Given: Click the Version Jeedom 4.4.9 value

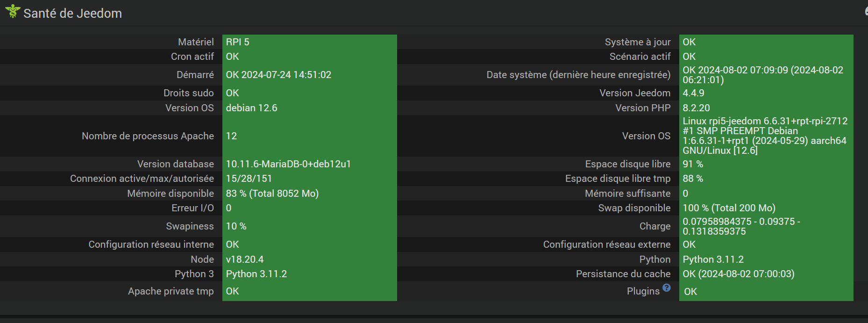Looking at the screenshot, I should 693,93.
